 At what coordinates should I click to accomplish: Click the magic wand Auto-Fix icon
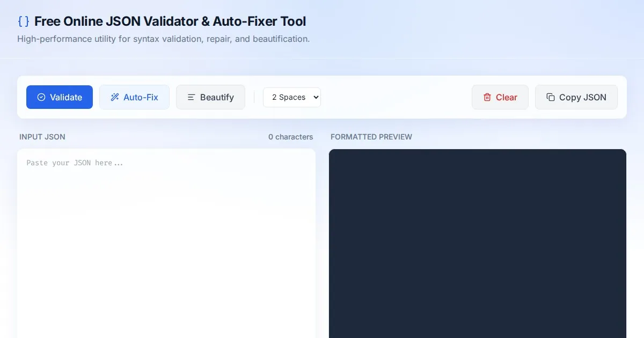(114, 97)
